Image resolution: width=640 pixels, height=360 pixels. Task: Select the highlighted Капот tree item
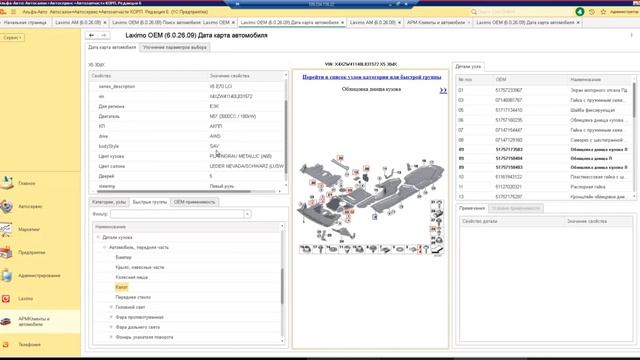tap(121, 287)
